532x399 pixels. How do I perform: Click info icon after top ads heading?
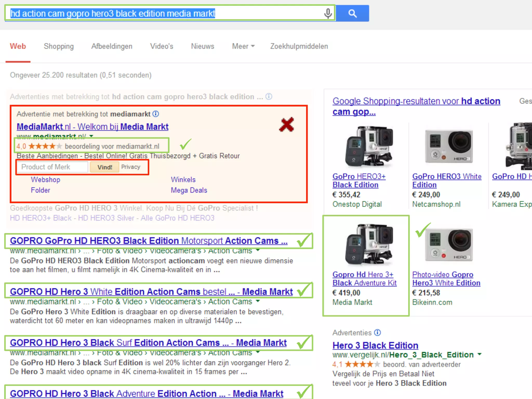[269, 97]
